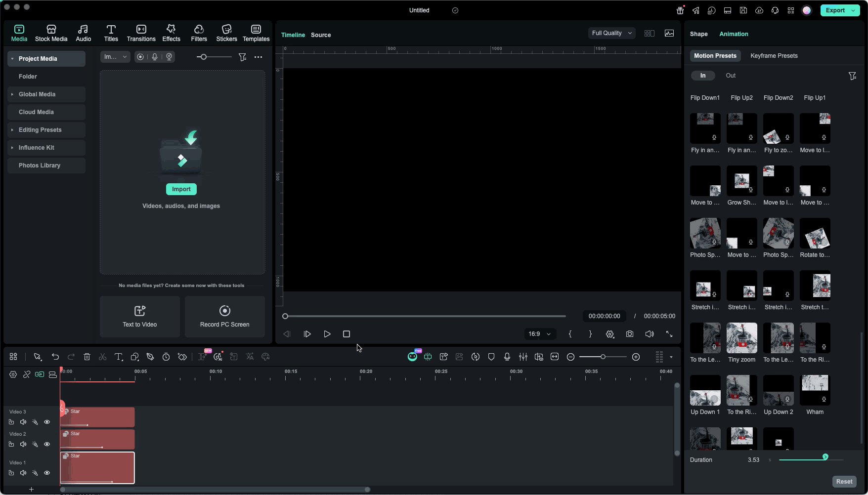The height and width of the screenshot is (495, 868).
Task: Click the Undo icon in timeline toolbar
Action: tap(55, 357)
